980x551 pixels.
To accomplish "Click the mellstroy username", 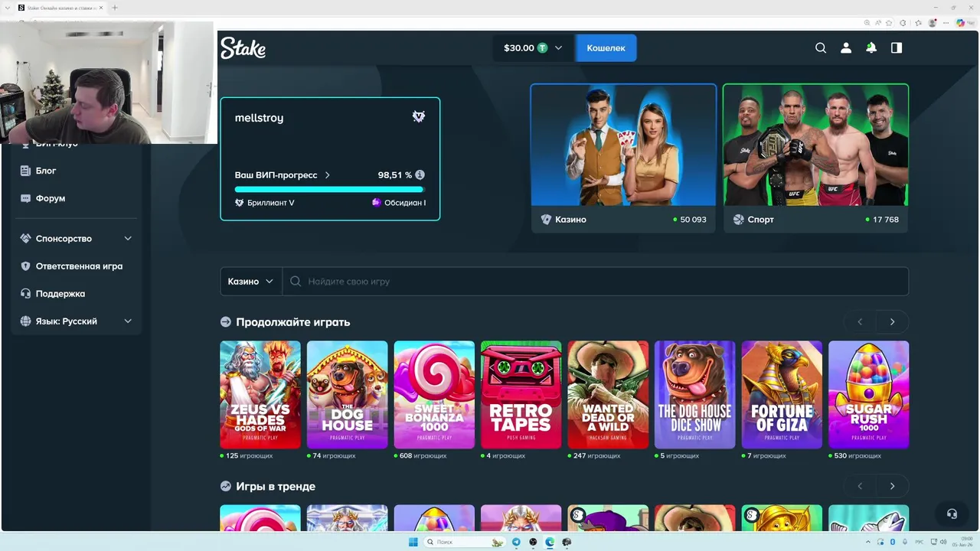I will click(259, 118).
